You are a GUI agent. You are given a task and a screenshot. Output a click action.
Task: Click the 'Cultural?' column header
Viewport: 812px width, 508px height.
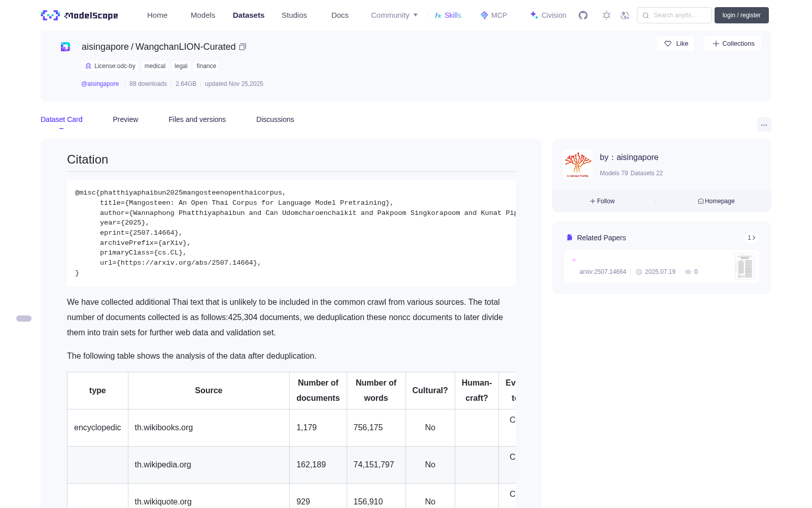(430, 391)
